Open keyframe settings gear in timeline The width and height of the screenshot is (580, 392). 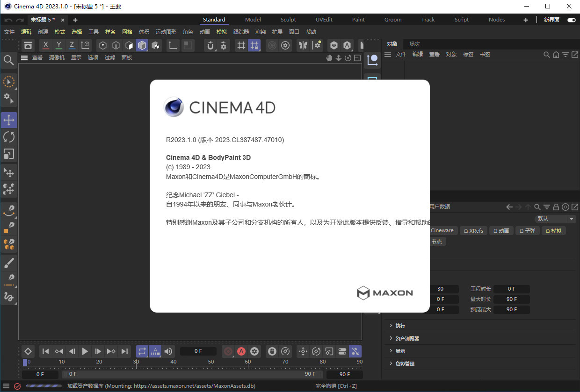click(x=254, y=351)
